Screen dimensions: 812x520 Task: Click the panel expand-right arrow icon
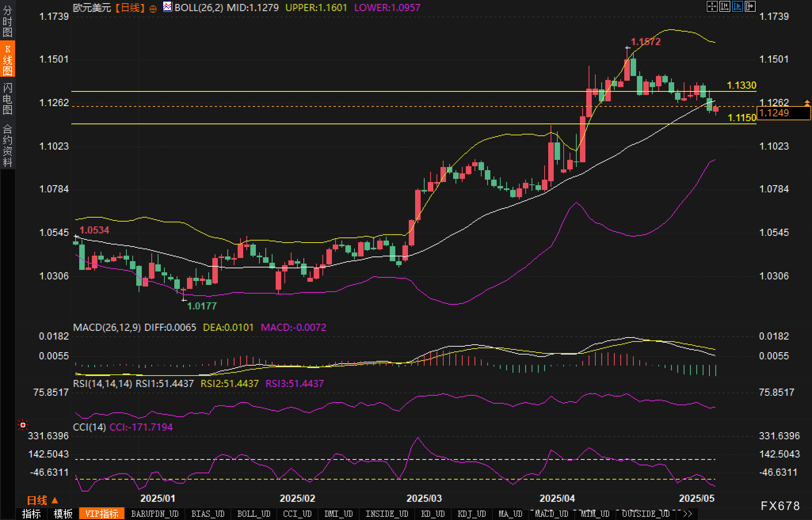pos(750,6)
